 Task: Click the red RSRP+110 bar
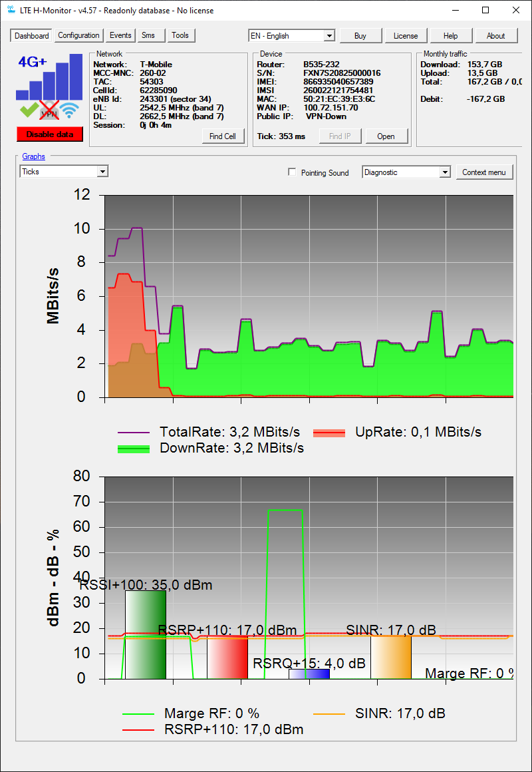[227, 658]
